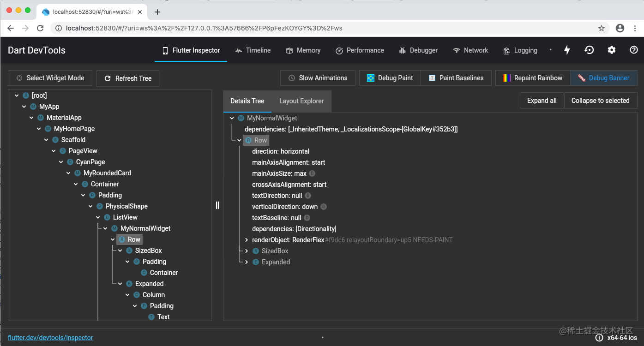
Task: Enable Debug Paint overlay
Action: pos(389,78)
